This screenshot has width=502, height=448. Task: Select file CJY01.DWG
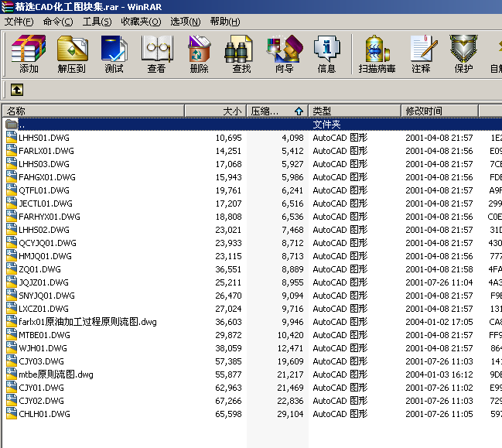pyautogui.click(x=41, y=388)
